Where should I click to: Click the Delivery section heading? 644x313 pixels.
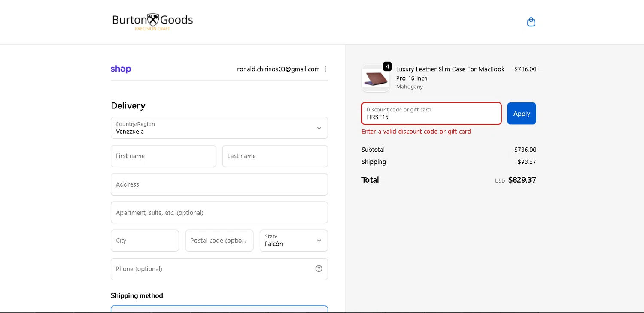coord(128,105)
